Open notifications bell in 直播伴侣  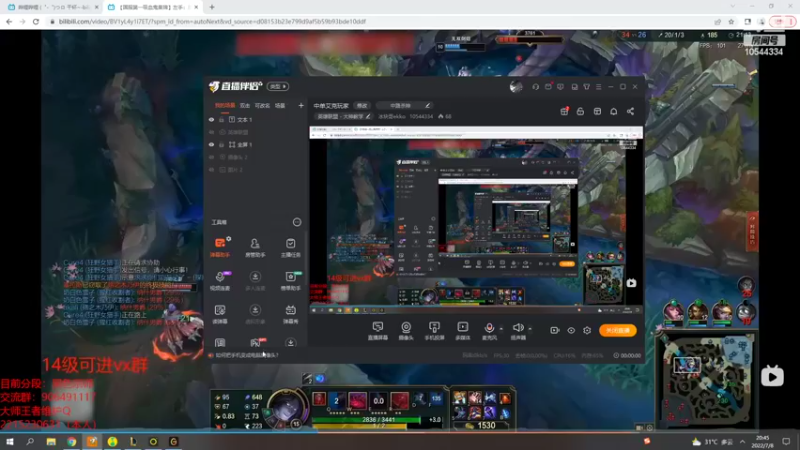pyautogui.click(x=613, y=111)
